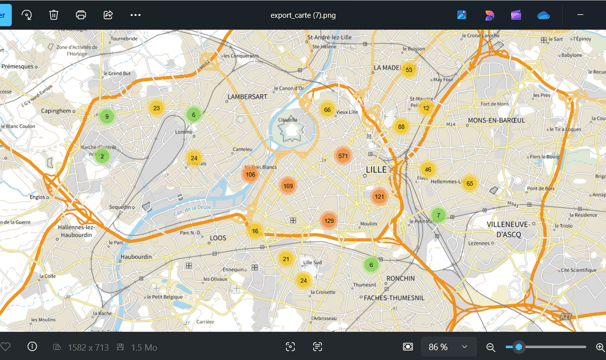Click the yellow 23 cluster marker
The image size is (606, 360).
pyautogui.click(x=156, y=108)
